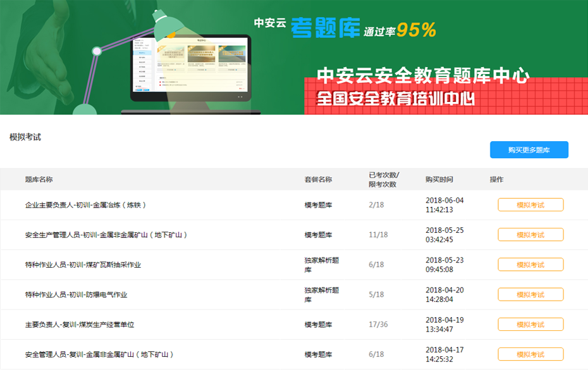Image resolution: width=588 pixels, height=374 pixels.
Task: Start 模拟考试 for 企业主要负责人-初训-金属冶炼（炼铁）
Action: [x=530, y=205]
